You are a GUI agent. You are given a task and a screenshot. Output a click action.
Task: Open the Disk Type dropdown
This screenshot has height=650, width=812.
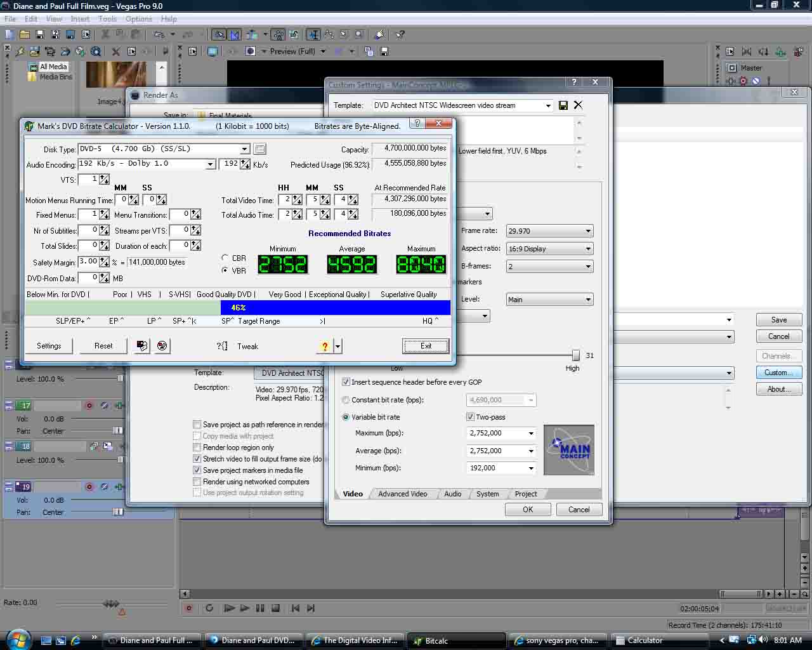pyautogui.click(x=244, y=149)
